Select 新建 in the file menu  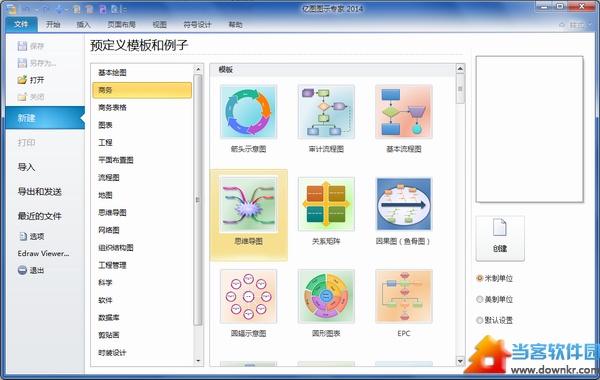click(45, 118)
